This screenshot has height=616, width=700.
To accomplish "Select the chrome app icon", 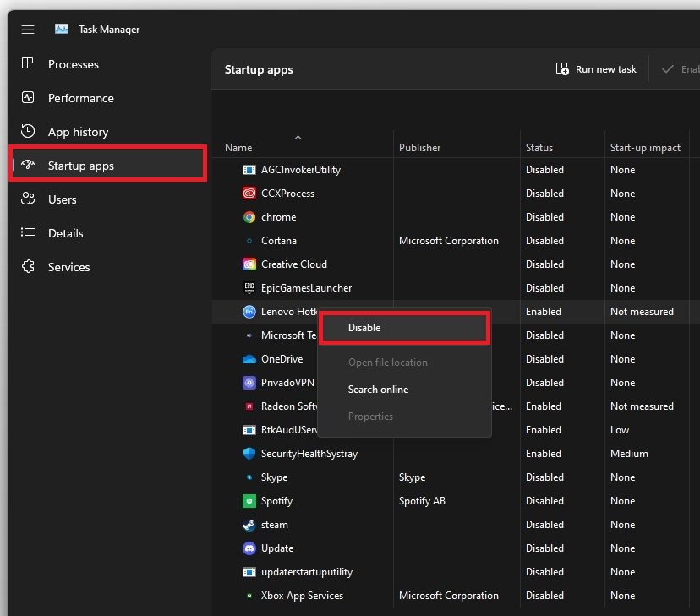I will pyautogui.click(x=249, y=217).
